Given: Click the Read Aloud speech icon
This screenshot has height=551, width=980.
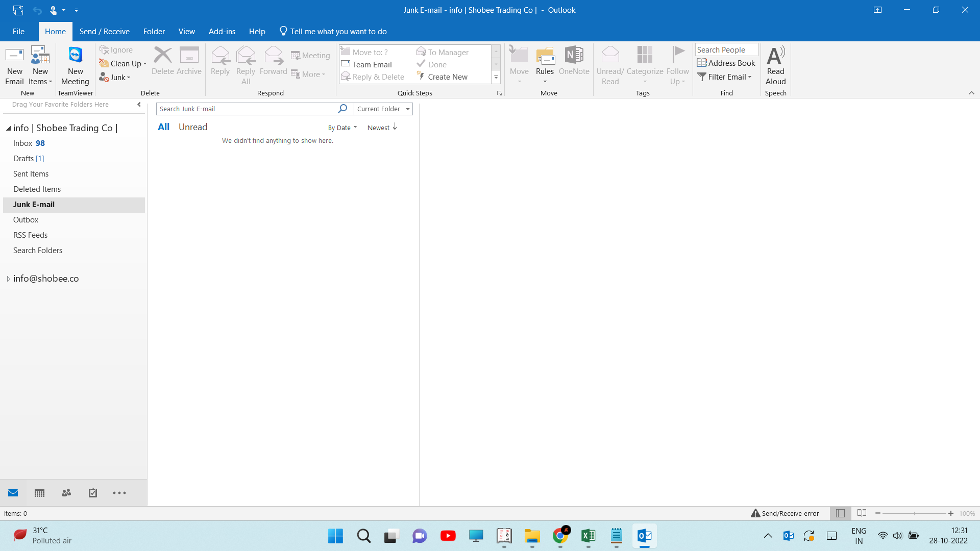Looking at the screenshot, I should (x=775, y=66).
